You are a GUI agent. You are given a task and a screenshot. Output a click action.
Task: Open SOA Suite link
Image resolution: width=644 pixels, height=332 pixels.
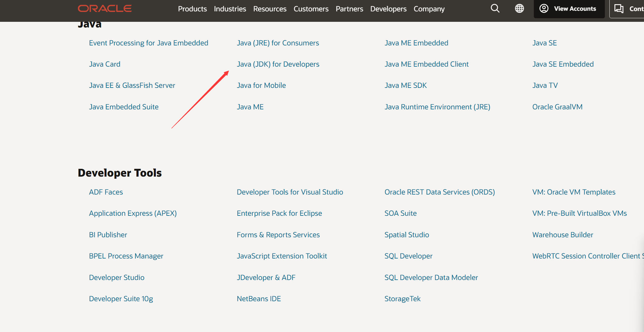coord(400,213)
